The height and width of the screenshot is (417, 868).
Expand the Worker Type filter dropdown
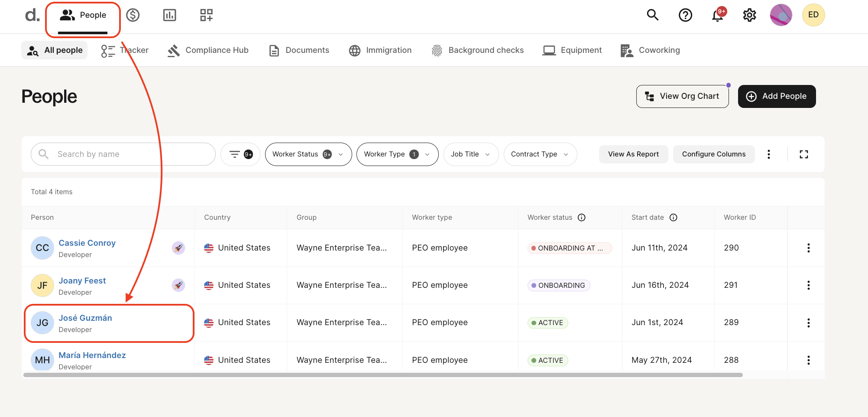(x=397, y=154)
